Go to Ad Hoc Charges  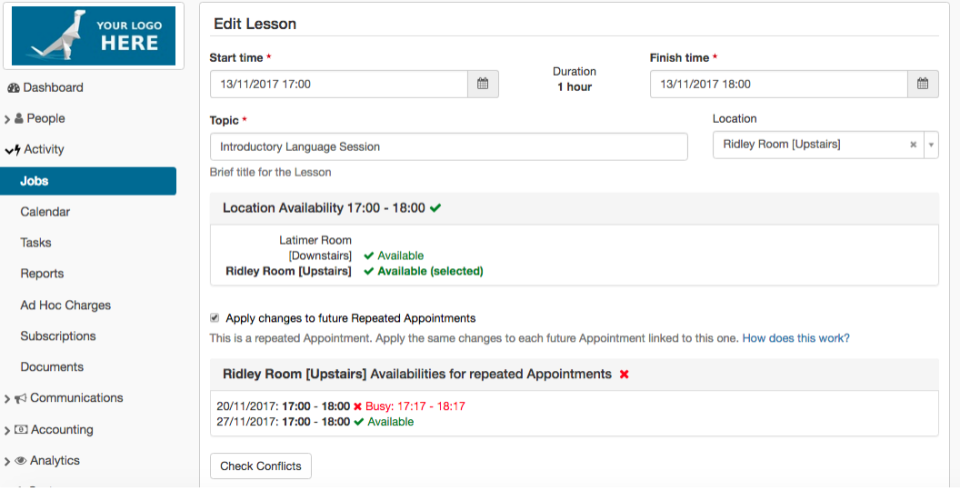tap(65, 305)
